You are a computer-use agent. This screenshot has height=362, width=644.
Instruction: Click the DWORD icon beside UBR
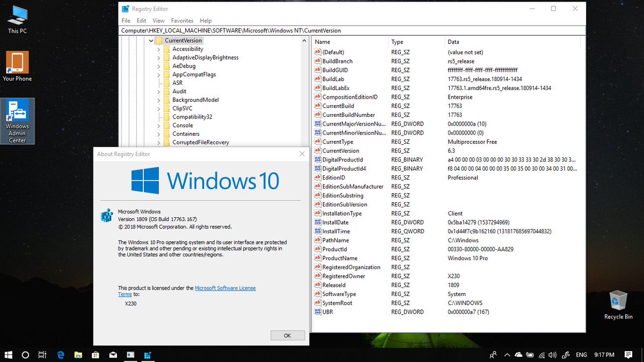click(x=317, y=312)
